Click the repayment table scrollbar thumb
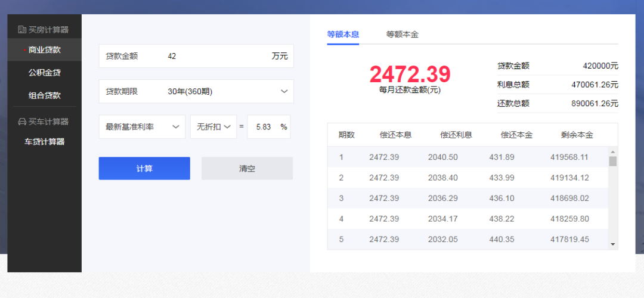Viewport: 644px width, 298px height. tap(612, 161)
